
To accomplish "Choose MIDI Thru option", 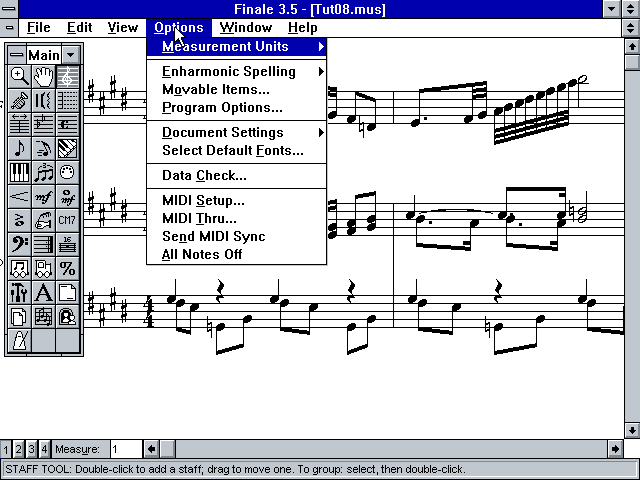I will (x=237, y=218).
